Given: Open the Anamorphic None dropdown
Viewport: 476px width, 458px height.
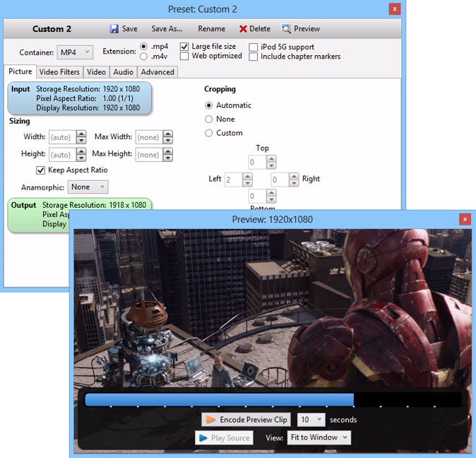Looking at the screenshot, I should pyautogui.click(x=88, y=187).
